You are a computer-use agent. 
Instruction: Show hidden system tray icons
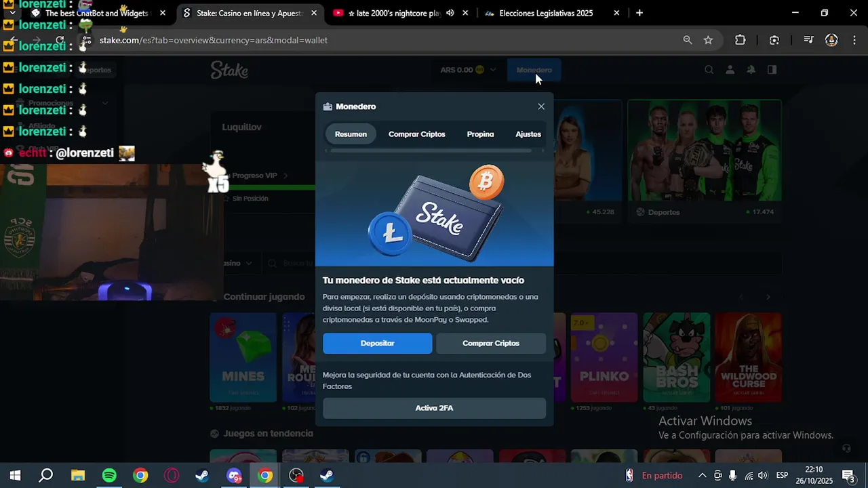(x=702, y=476)
